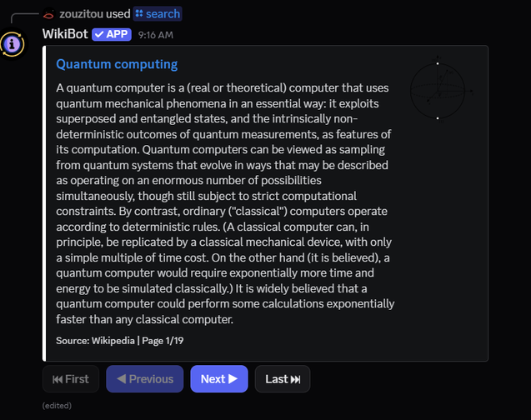This screenshot has width=531, height=420.
Task: Open the Quantum computing article link
Action: (116, 64)
